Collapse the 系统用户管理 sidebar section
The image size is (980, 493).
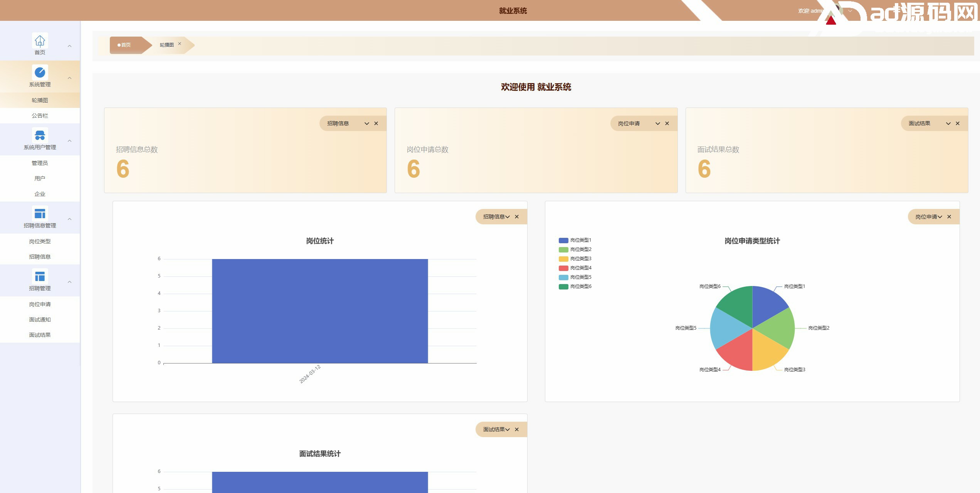(70, 141)
